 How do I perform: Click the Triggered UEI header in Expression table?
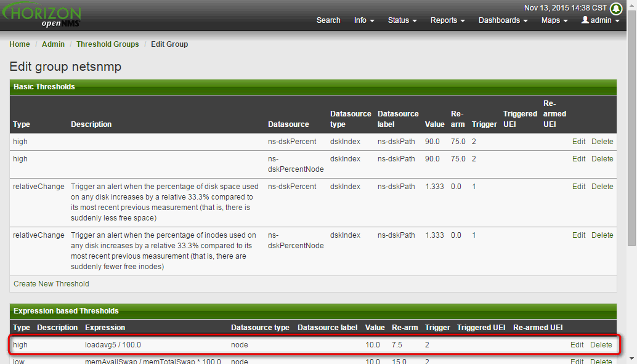(x=481, y=327)
